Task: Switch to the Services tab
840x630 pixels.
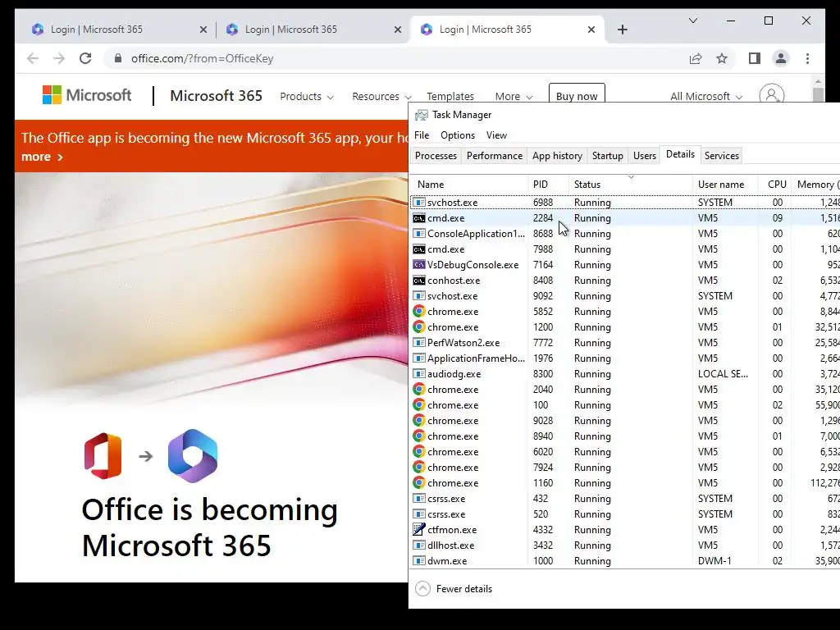Action: [x=722, y=155]
